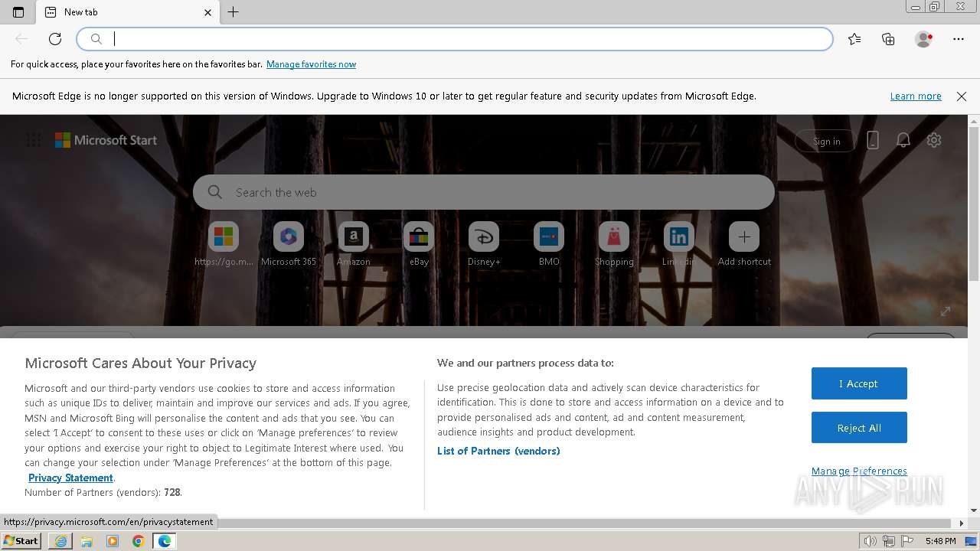This screenshot has width=980, height=551.
Task: Click the Edge icon in the taskbar
Action: [165, 541]
